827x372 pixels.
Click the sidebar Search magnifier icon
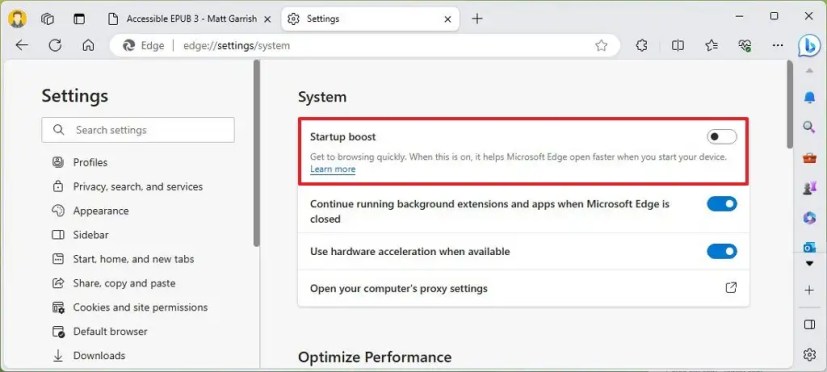809,127
